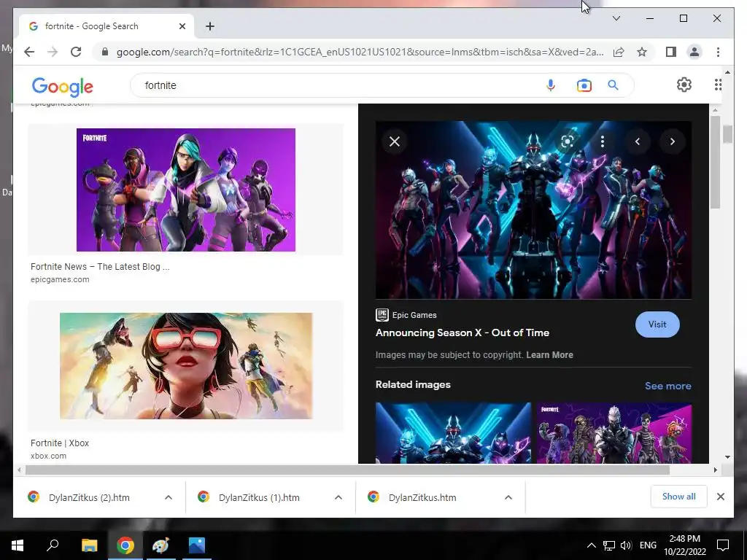View site information via lock icon
This screenshot has width=747, height=560.
[x=105, y=52]
